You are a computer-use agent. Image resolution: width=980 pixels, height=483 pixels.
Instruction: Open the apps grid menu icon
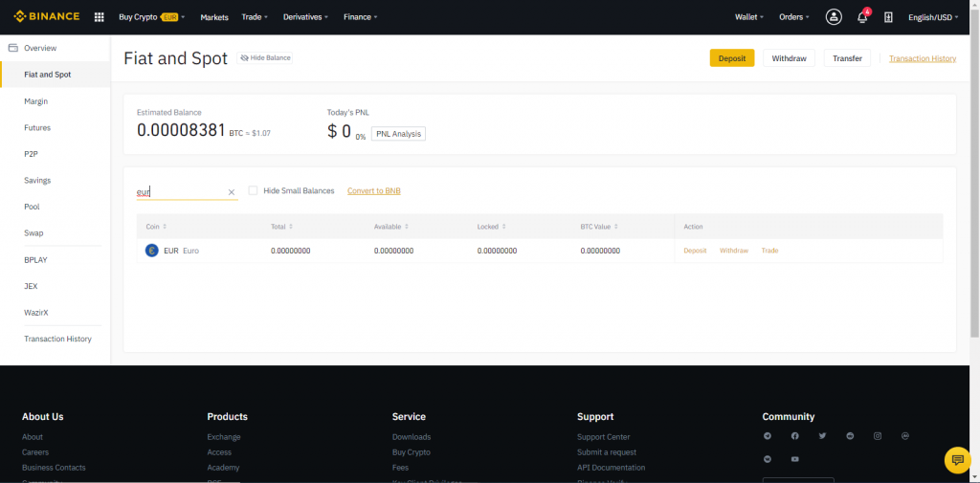(x=99, y=17)
